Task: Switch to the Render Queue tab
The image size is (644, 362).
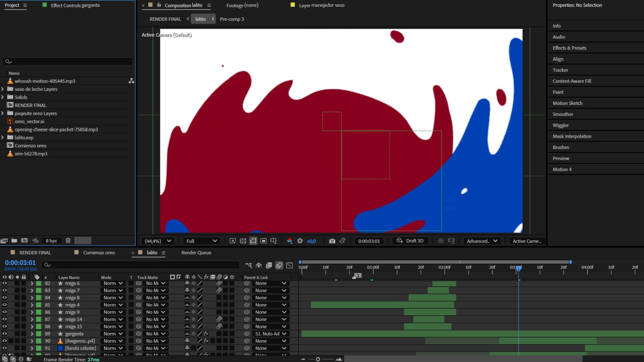Action: tap(196, 253)
